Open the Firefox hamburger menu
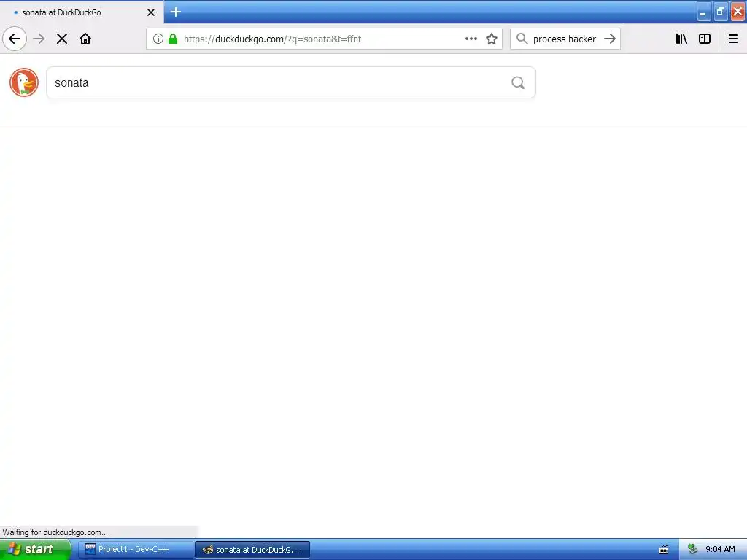This screenshot has height=560, width=747. pyautogui.click(x=733, y=39)
